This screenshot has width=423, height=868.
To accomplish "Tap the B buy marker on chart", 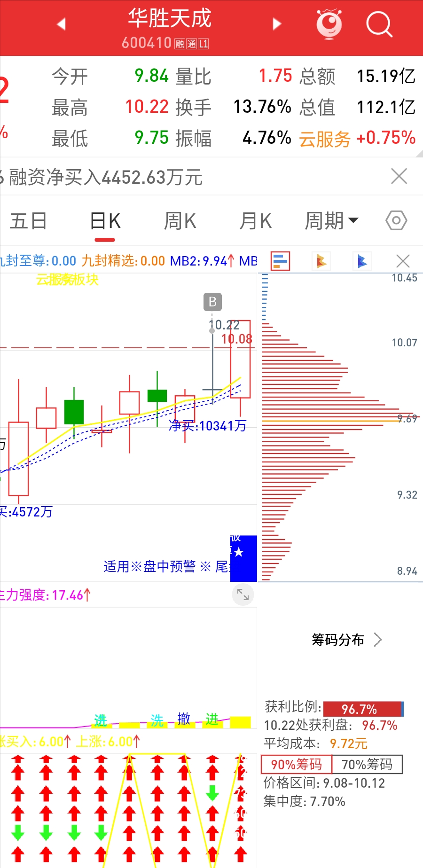I will coord(212,302).
